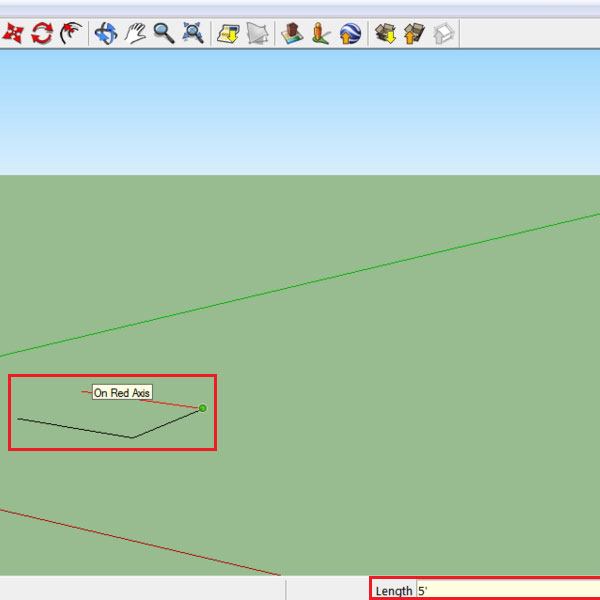
Task: Click the Length measurement input box
Action: coord(508,590)
